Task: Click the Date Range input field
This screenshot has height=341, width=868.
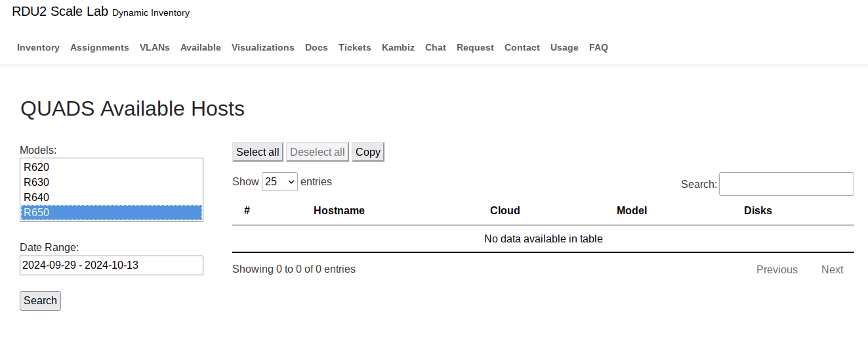Action: (112, 265)
